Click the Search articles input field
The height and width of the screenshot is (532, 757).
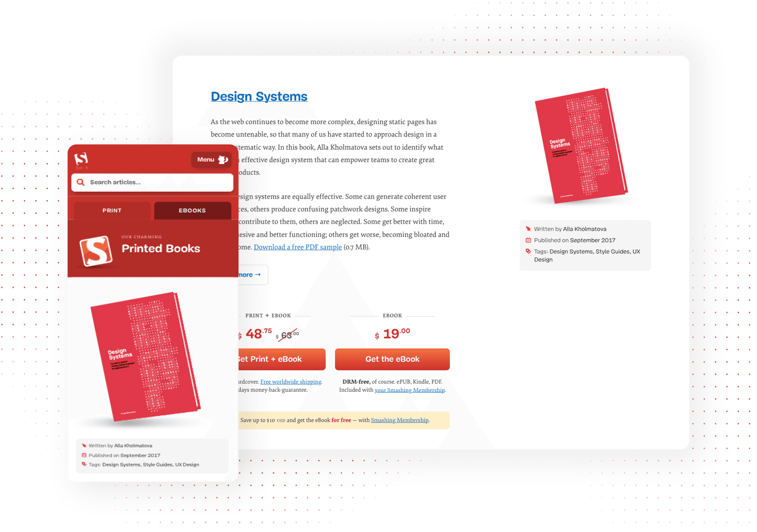[153, 183]
